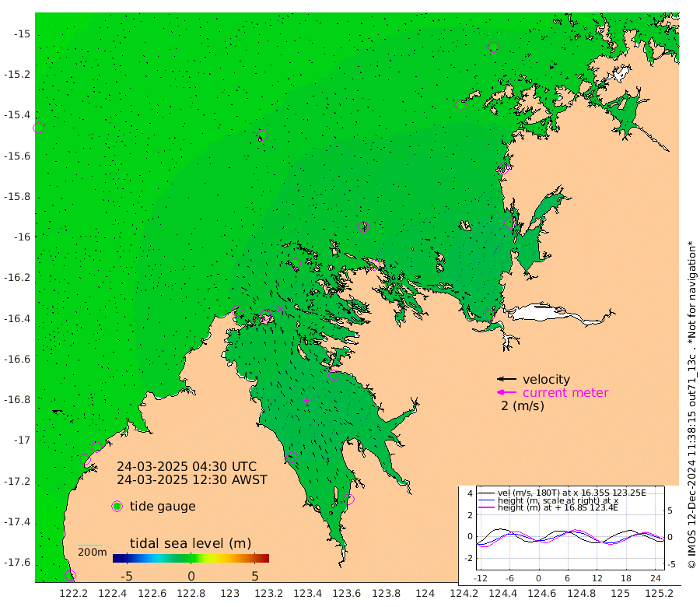Click the tidal sea level color bar
This screenshot has height=607, width=700.
point(191,558)
